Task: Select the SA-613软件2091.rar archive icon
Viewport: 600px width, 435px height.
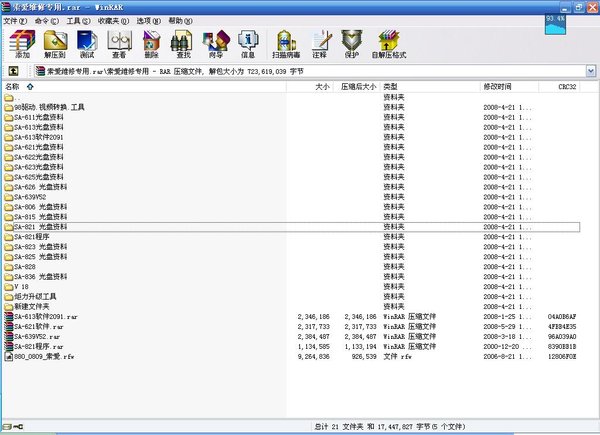Action: click(x=8, y=316)
